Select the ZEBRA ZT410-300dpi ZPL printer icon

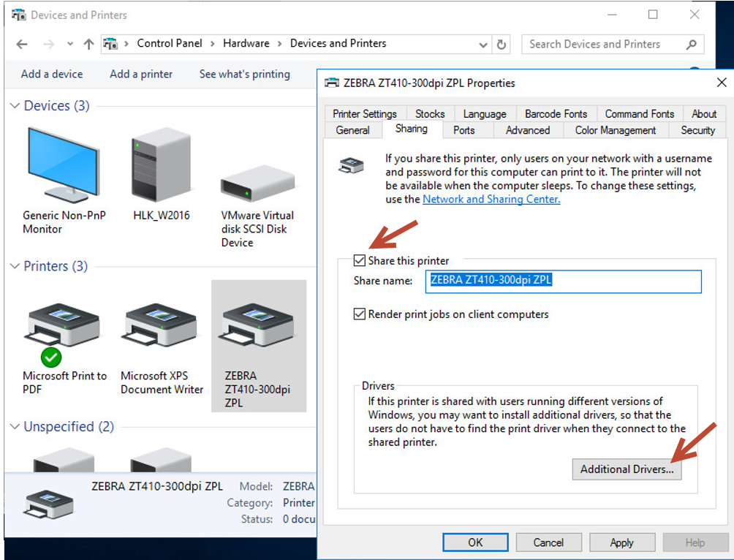coord(258,327)
